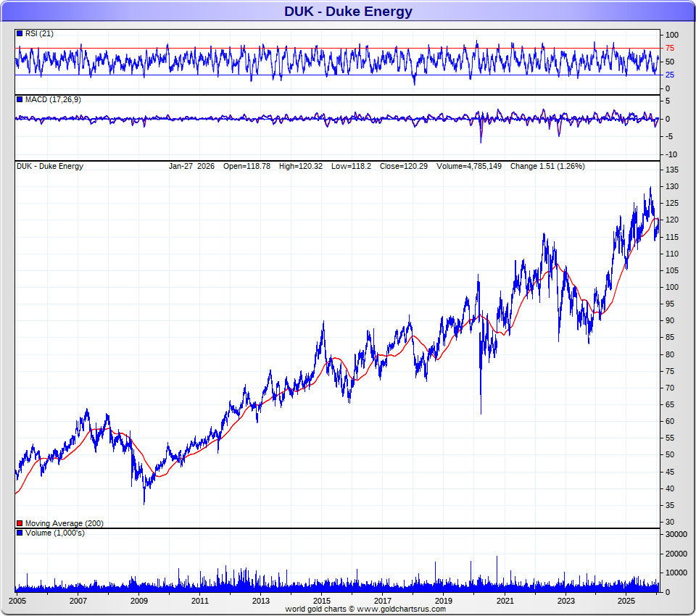Click the RSI 100 axis label
The width and height of the screenshot is (696, 616).
[672, 35]
